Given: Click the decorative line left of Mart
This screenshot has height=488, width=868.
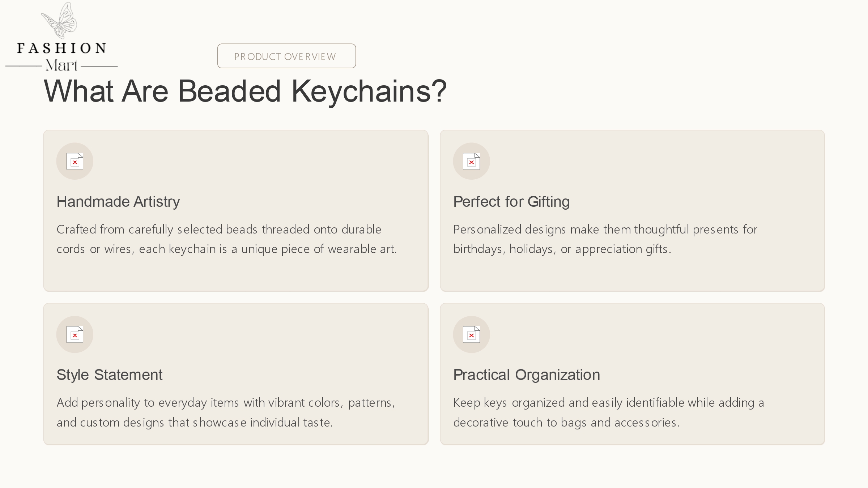Looking at the screenshot, I should [x=24, y=66].
